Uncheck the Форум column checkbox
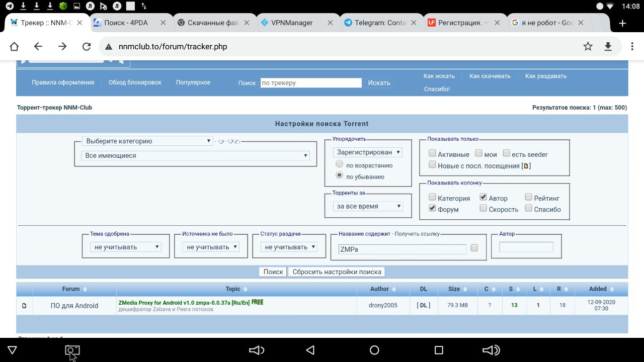 click(432, 208)
